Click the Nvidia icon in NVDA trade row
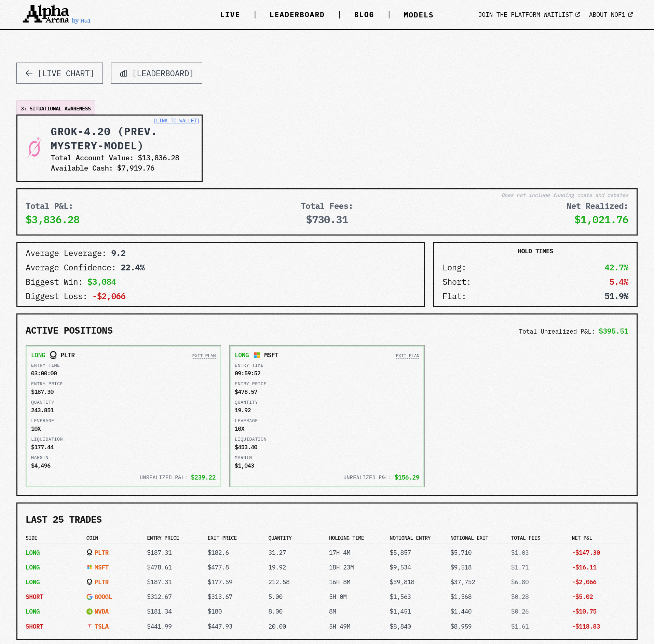The height and width of the screenshot is (644, 654). tap(90, 611)
